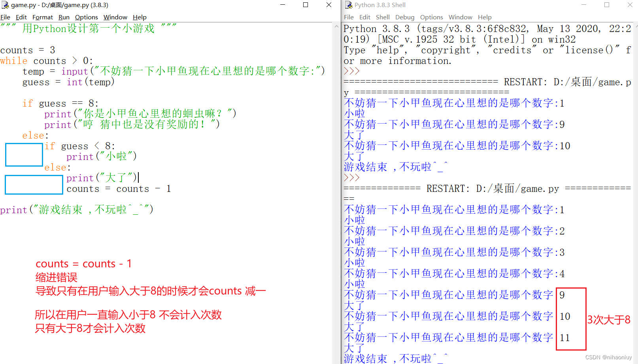
Task: Click the editor scrollbar up arrow
Action: pos(336,26)
